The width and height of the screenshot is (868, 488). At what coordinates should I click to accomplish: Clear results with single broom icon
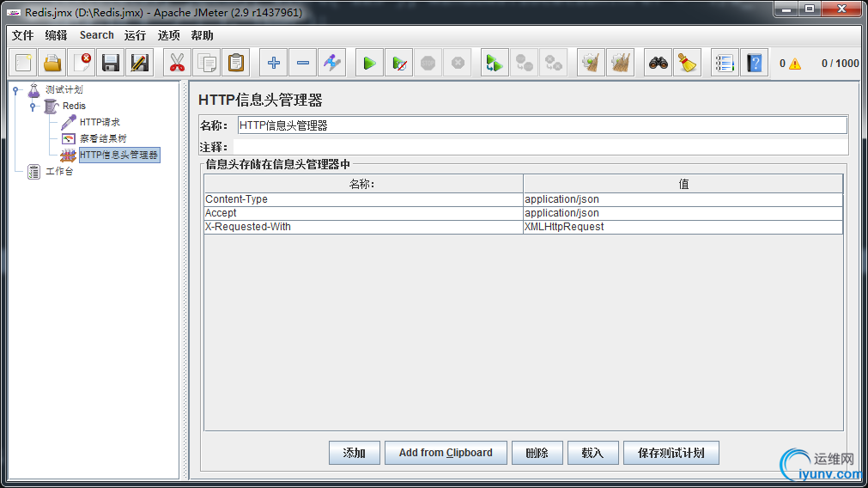[591, 63]
